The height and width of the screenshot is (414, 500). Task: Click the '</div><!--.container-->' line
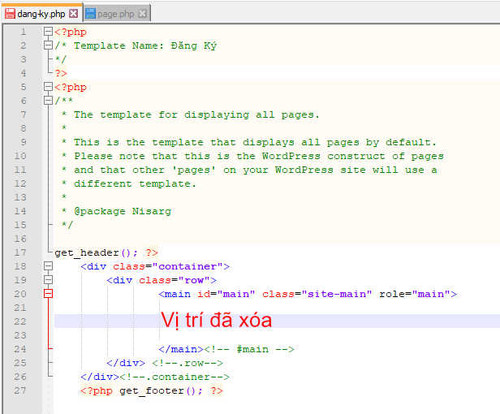(155, 377)
